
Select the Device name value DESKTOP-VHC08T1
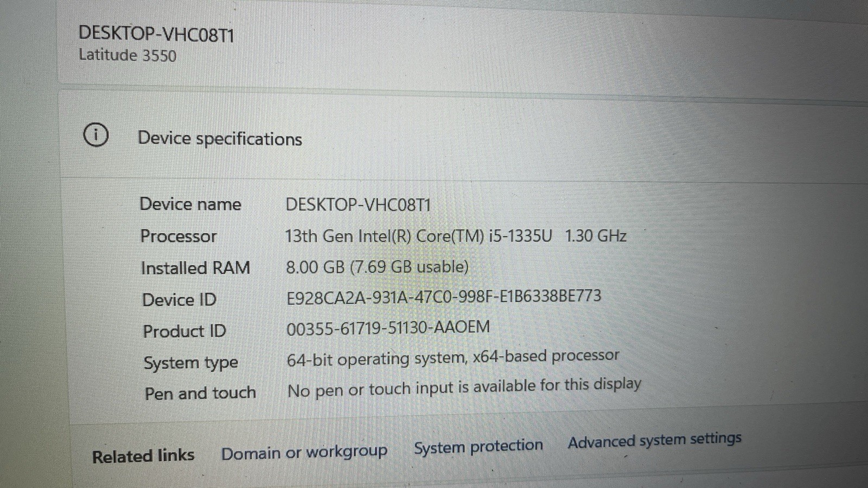point(358,205)
